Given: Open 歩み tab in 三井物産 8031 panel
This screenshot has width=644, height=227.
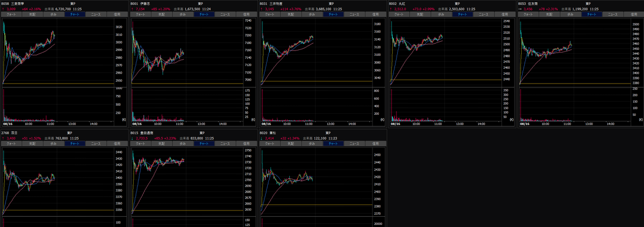Looking at the screenshot, I should click(312, 14).
